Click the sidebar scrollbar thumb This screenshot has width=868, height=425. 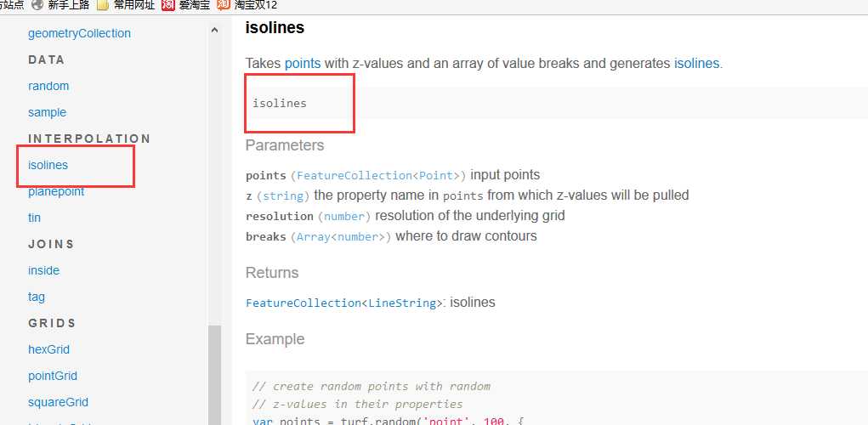click(x=215, y=375)
